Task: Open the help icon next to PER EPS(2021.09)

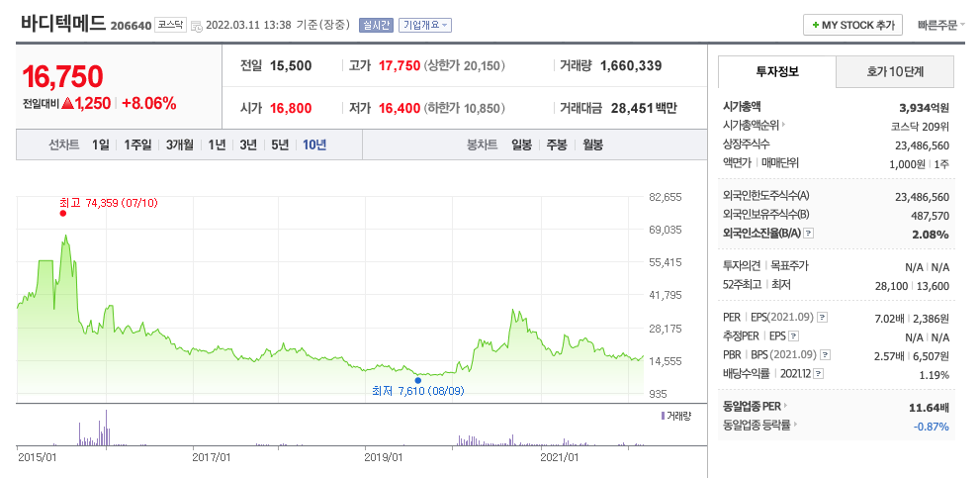Action: (823, 318)
